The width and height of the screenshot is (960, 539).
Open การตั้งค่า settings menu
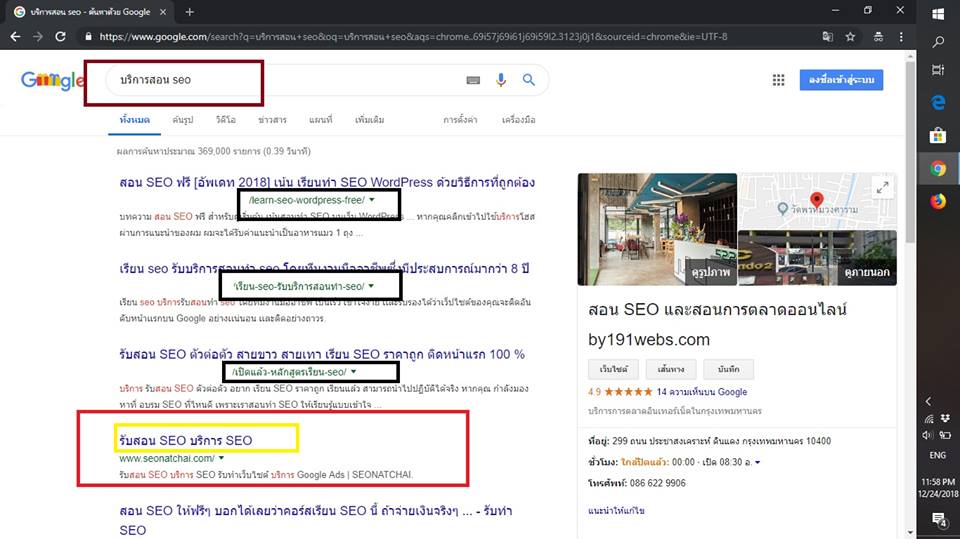click(x=460, y=120)
